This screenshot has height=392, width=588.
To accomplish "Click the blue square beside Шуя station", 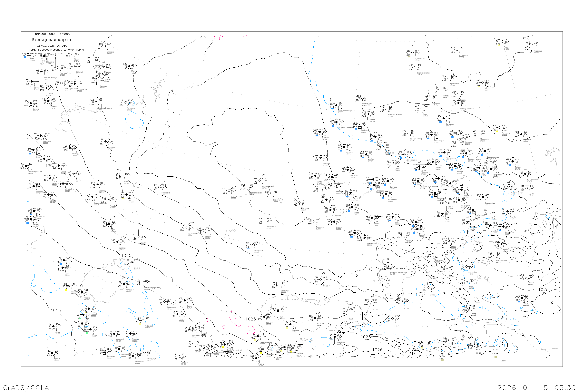I will tap(25, 57).
